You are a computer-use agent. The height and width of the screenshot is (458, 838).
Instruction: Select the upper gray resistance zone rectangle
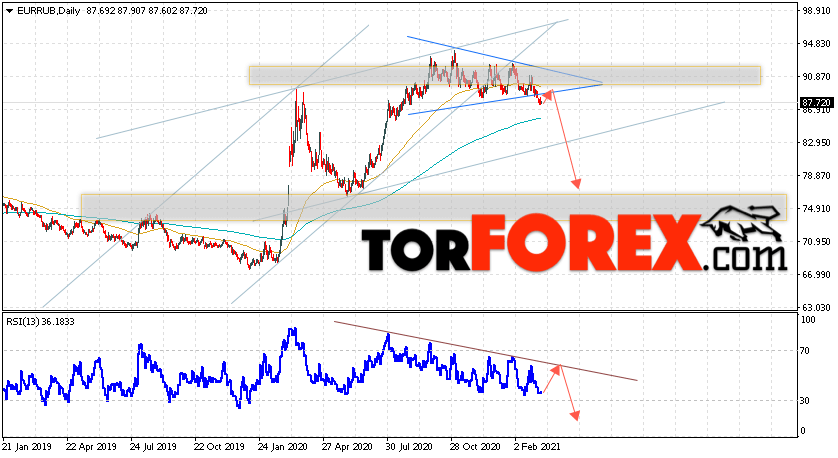point(505,75)
